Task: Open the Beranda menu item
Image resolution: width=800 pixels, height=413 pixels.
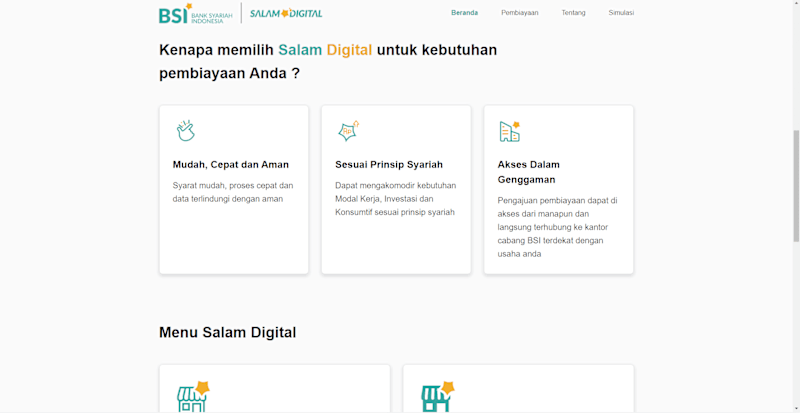Action: pyautogui.click(x=464, y=13)
